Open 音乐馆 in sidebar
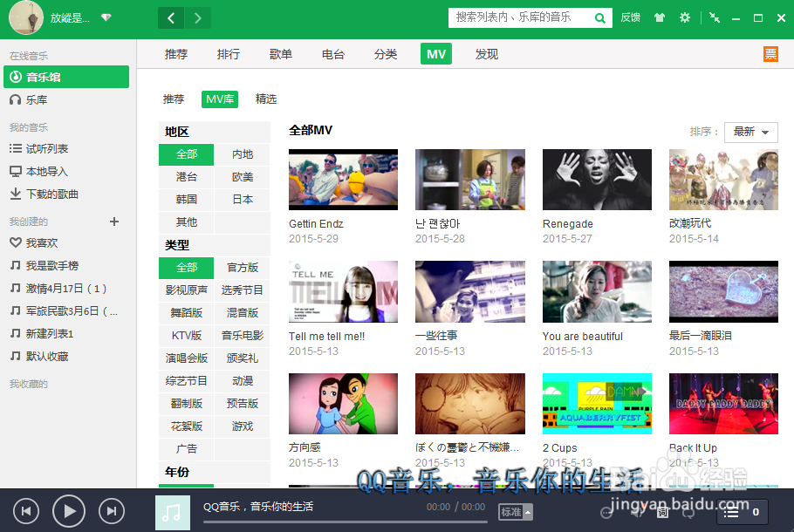Viewport: 794px width, 532px height. pyautogui.click(x=66, y=77)
